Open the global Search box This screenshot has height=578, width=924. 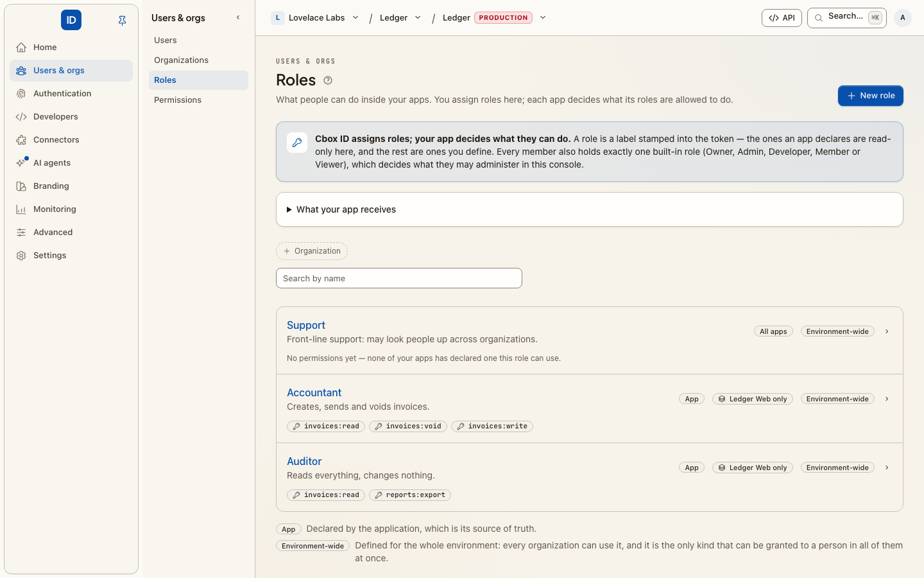click(847, 18)
